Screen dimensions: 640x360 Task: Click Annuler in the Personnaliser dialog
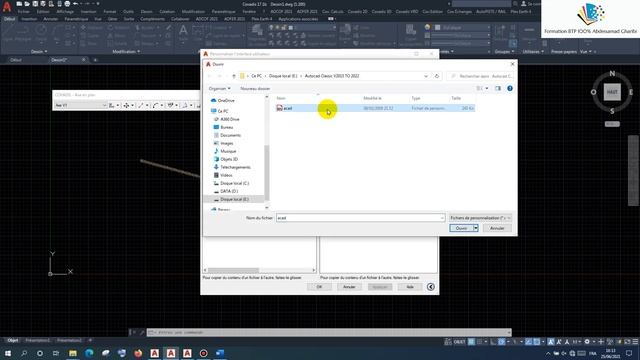pos(349,287)
